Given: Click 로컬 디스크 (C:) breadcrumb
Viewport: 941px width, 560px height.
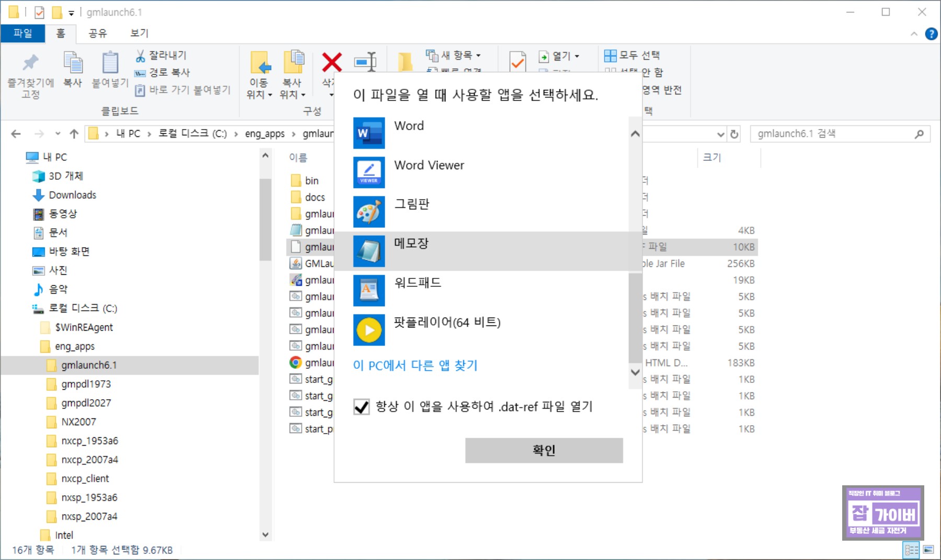Looking at the screenshot, I should tap(192, 134).
